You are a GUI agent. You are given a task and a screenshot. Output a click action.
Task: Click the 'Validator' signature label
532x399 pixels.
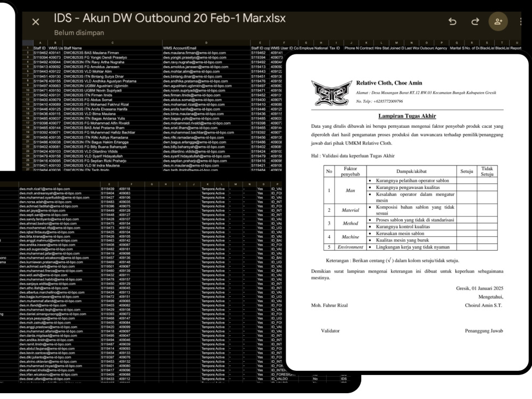coord(330,331)
